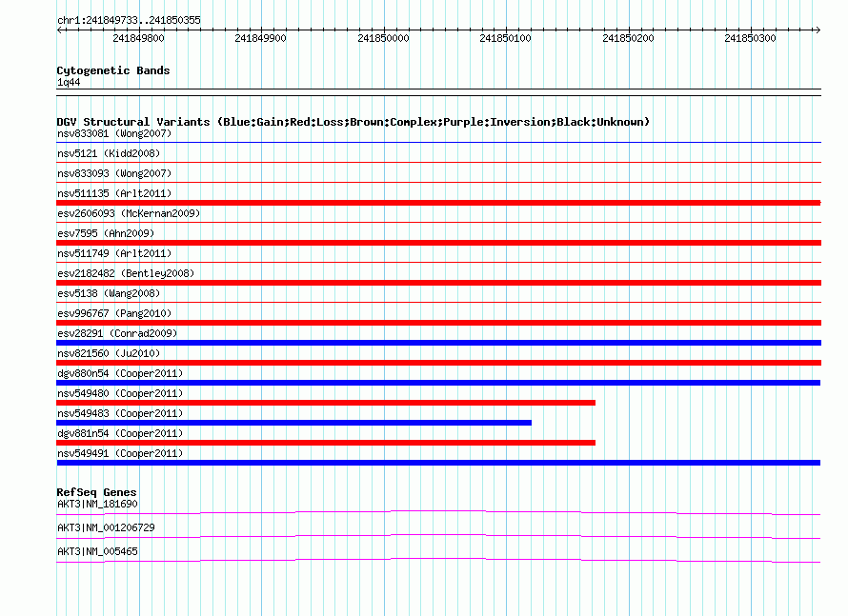Viewport: 848px width, 616px height.
Task: Click the blue gain bar under dgv880n54
Action: pyautogui.click(x=438, y=383)
